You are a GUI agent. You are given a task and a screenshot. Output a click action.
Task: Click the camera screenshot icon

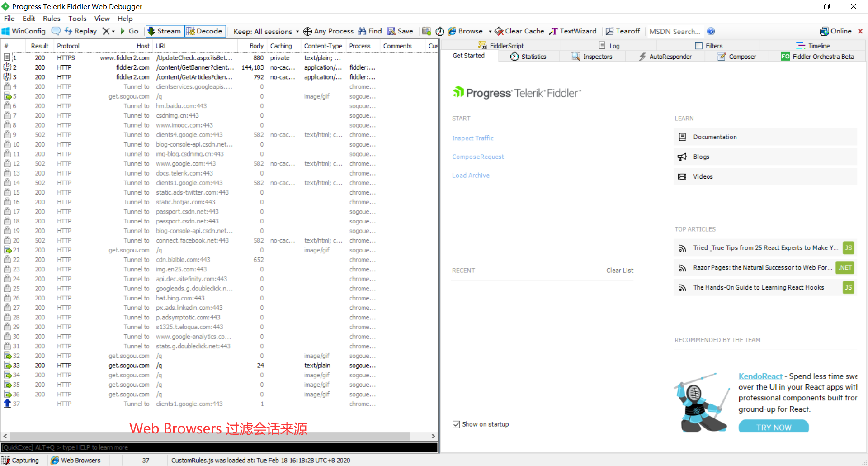coord(426,31)
